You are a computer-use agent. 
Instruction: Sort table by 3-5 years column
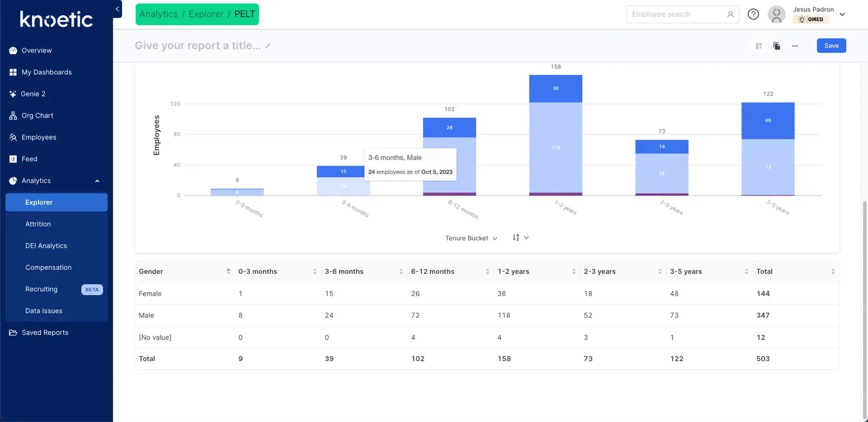click(746, 271)
